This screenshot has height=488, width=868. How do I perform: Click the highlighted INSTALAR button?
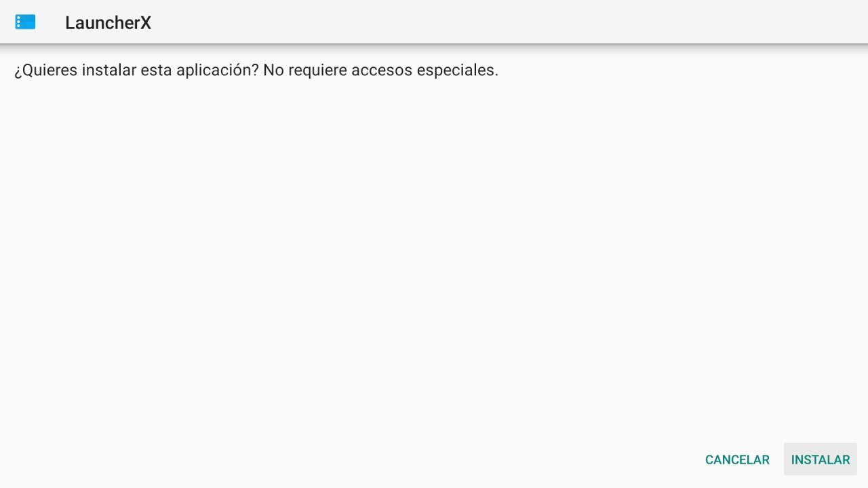tap(821, 460)
